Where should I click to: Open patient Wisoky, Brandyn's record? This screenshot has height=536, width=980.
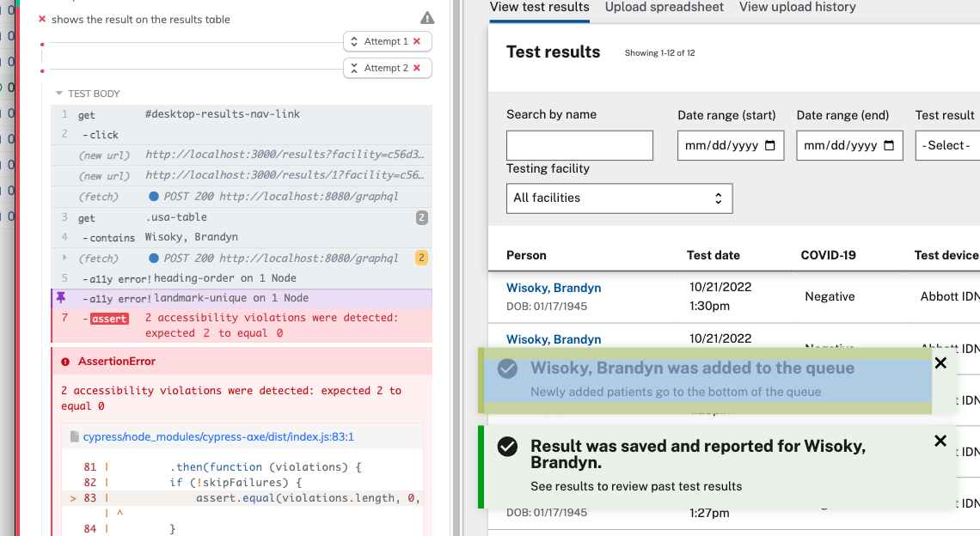point(553,287)
